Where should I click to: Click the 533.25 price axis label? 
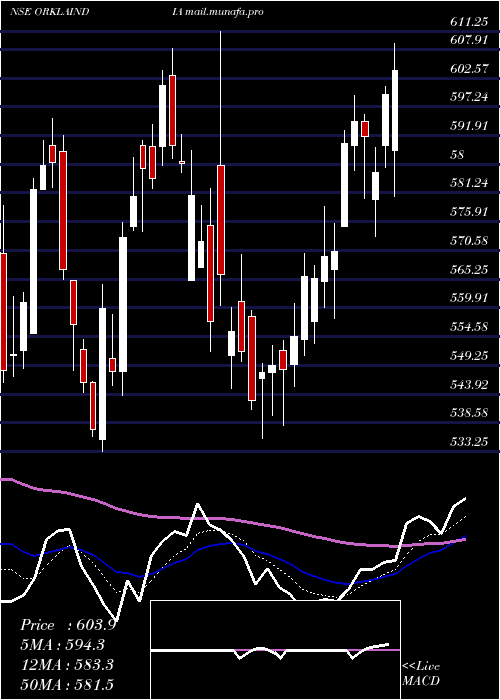click(470, 442)
